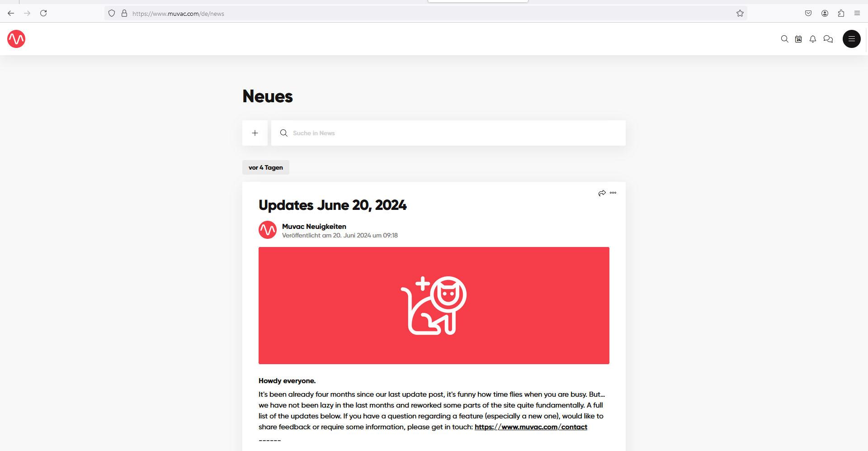Expand the post's three-dot options menu
The width and height of the screenshot is (868, 451).
pos(613,193)
